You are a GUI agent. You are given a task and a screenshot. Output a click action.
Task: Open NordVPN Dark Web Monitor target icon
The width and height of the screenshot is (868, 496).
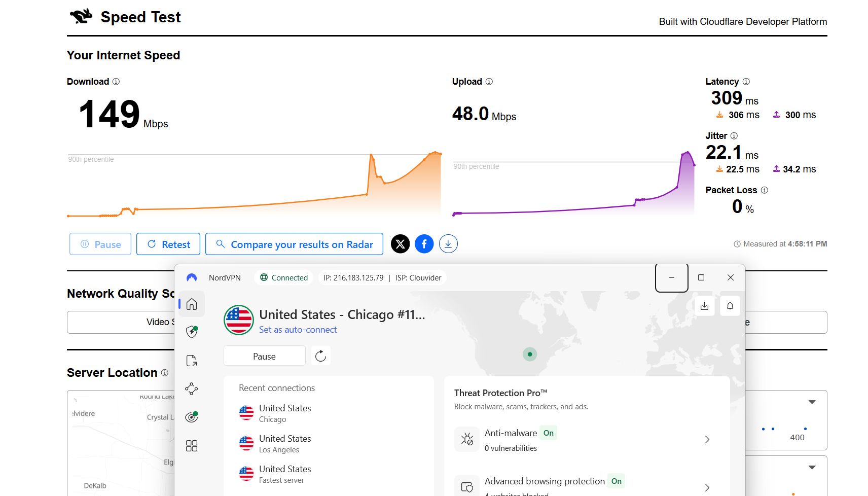192,417
